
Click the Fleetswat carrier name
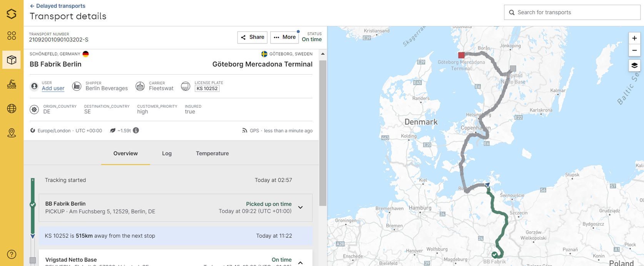[x=161, y=88]
